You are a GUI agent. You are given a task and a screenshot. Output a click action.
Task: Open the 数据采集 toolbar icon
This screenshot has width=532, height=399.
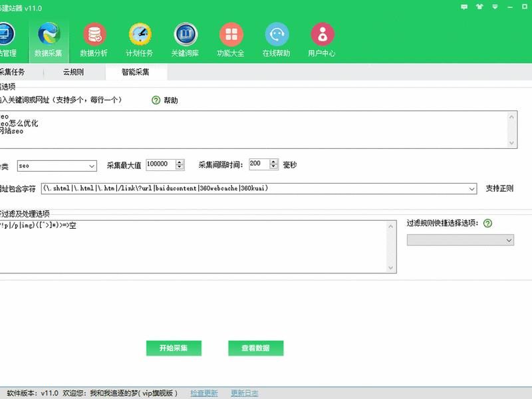(x=49, y=34)
